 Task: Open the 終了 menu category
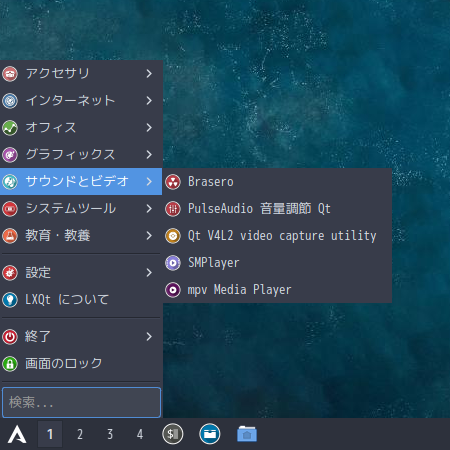point(81,337)
